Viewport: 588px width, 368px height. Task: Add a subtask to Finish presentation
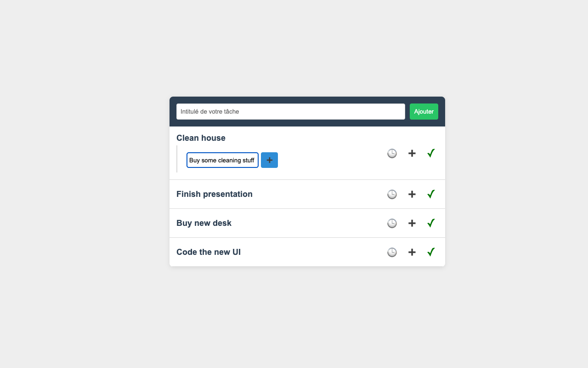(412, 194)
